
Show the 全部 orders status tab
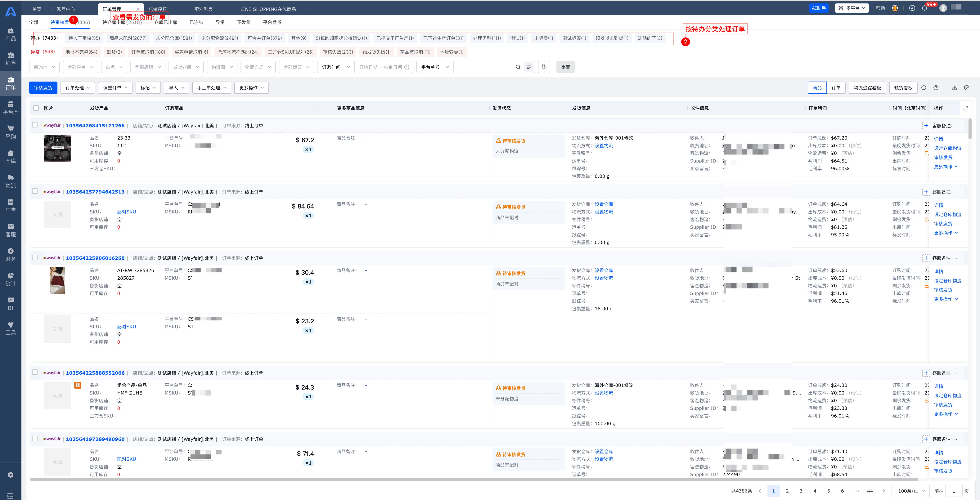(34, 22)
